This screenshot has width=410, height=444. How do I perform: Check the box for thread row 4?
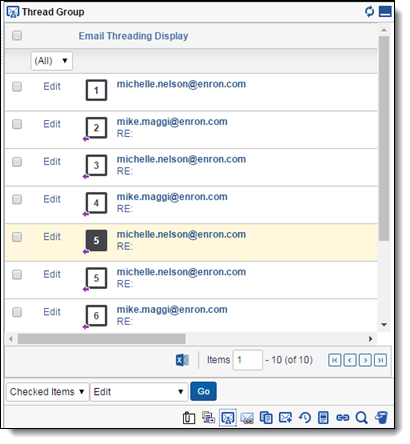(x=17, y=199)
